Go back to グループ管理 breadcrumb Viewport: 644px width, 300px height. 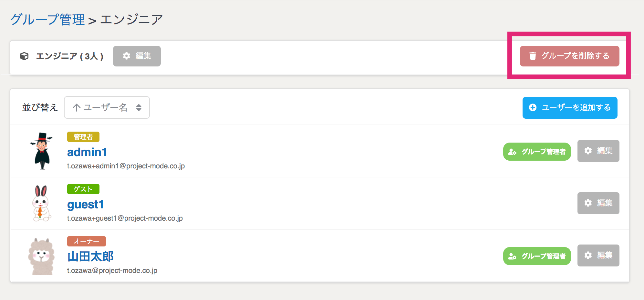47,19
